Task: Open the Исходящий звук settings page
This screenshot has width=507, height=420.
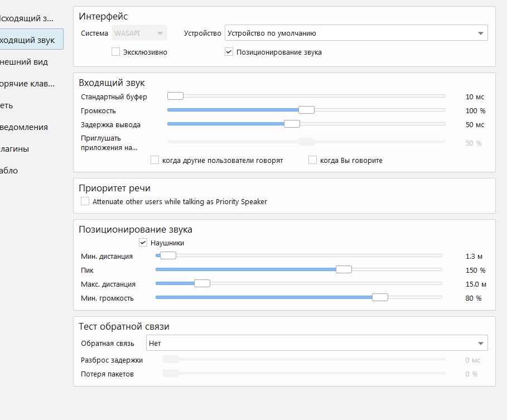Action: click(x=27, y=18)
